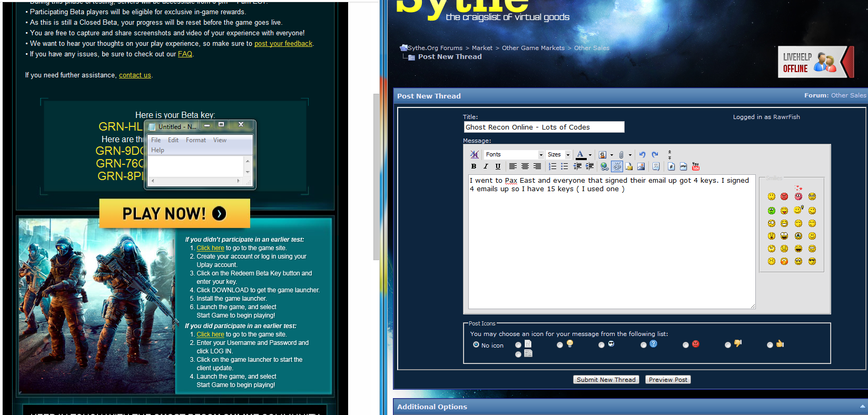Click the Notepad horizontal scrollbar
Screen dimensions: 868x415
pos(195,181)
